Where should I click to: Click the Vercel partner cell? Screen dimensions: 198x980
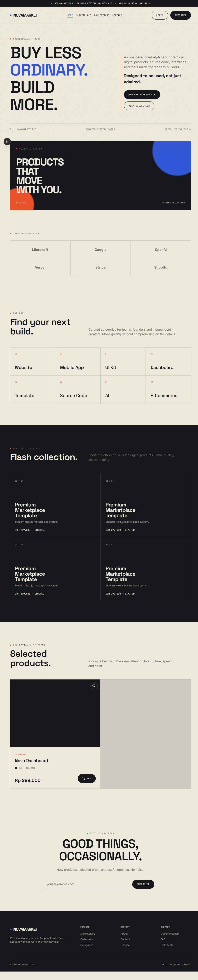click(x=40, y=267)
